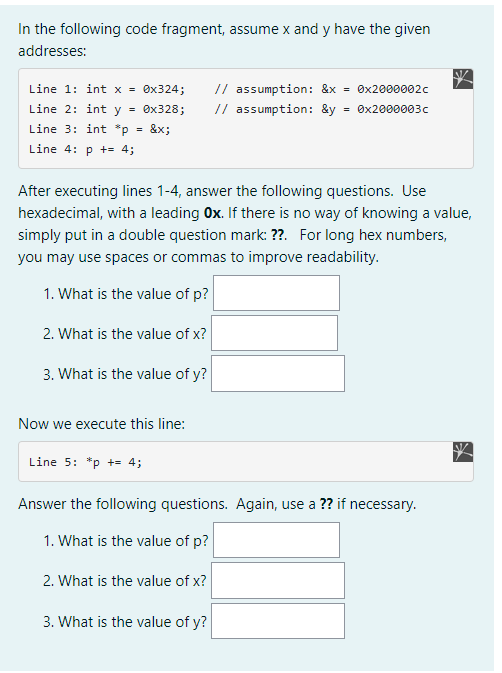Click the bold '0x' in the instructions
Screen dimensions: 502x673
pos(213,213)
